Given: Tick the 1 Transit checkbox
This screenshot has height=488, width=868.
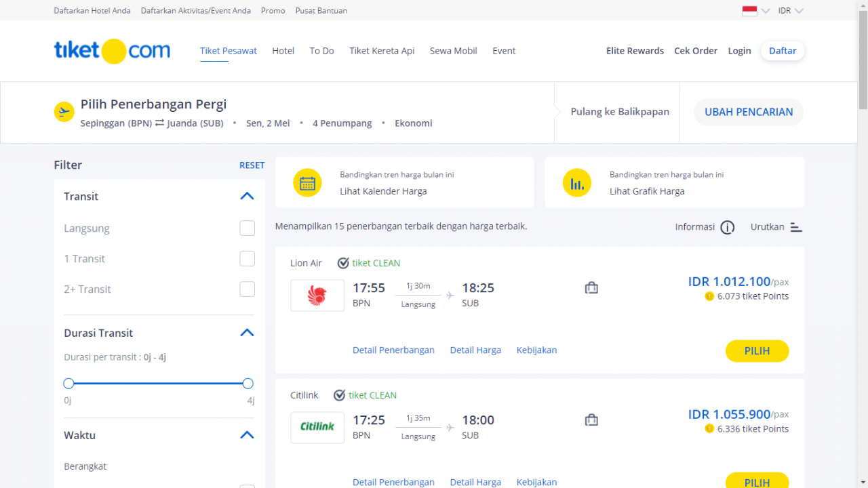Looking at the screenshot, I should 248,259.
